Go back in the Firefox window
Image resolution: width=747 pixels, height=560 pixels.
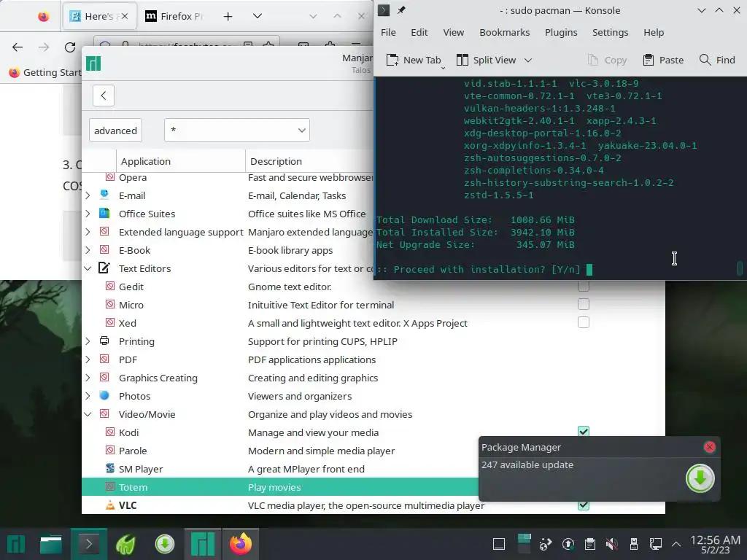tap(18, 47)
